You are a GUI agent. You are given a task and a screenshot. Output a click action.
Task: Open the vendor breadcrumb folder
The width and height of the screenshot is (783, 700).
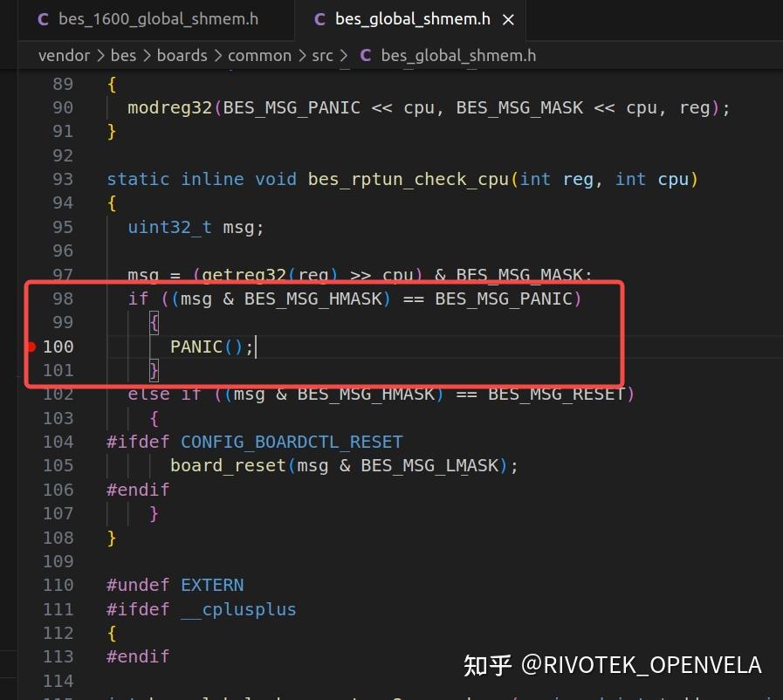(x=63, y=55)
